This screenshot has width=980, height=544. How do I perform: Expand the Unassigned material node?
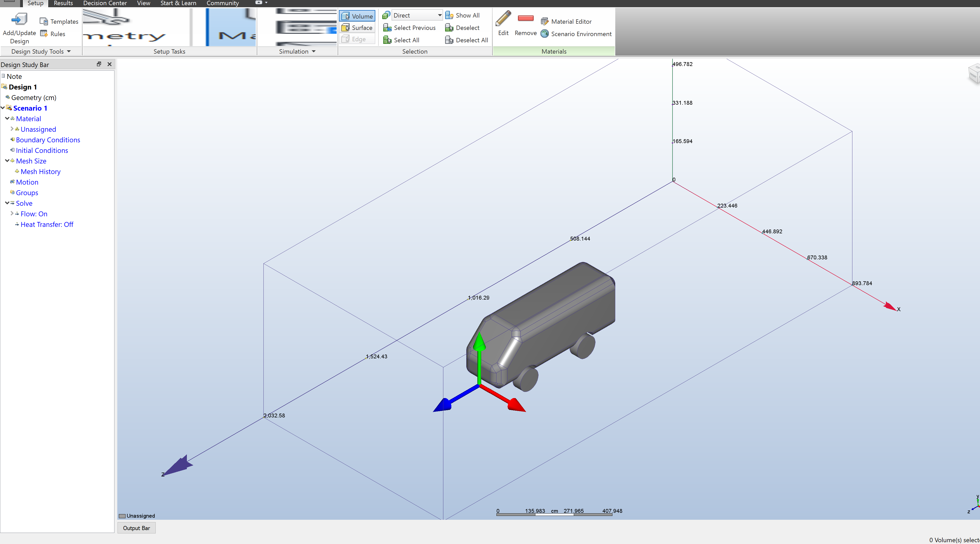[x=12, y=129]
